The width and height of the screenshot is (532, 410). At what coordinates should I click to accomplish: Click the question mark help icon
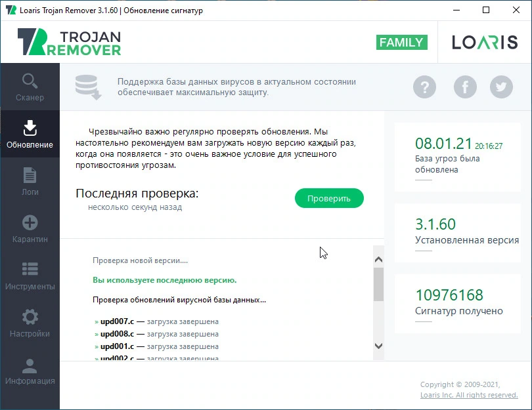click(x=424, y=87)
